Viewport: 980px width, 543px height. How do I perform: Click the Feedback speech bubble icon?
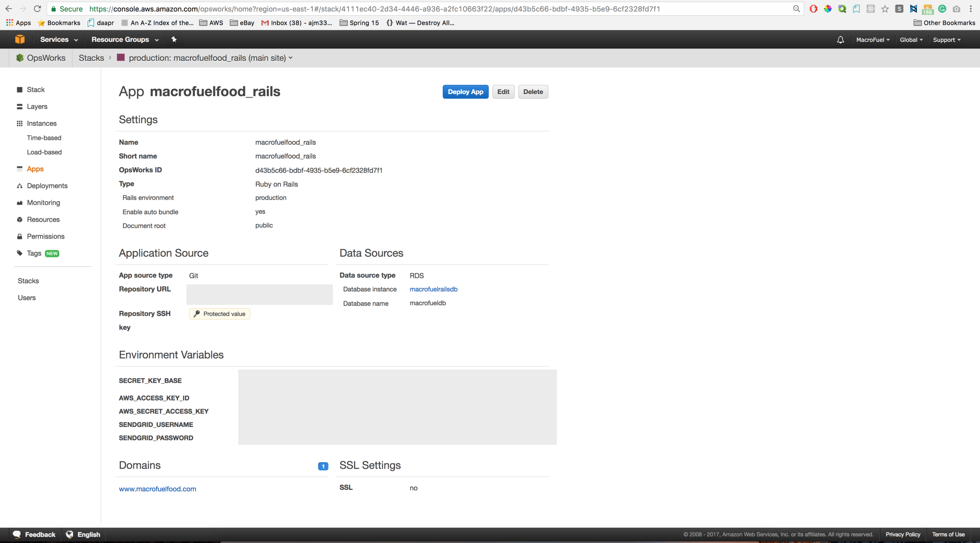[17, 534]
